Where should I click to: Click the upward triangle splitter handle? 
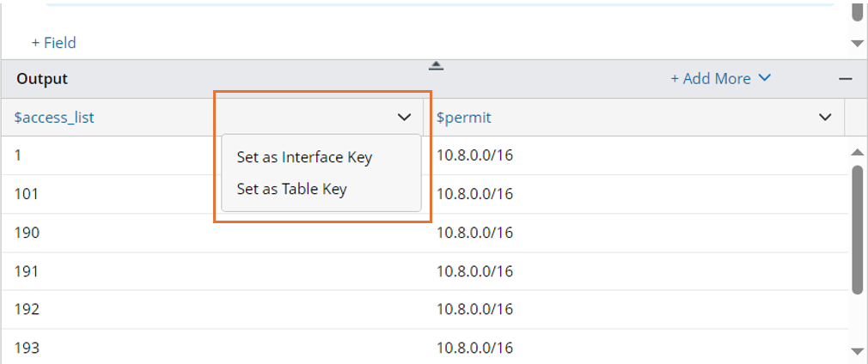436,65
